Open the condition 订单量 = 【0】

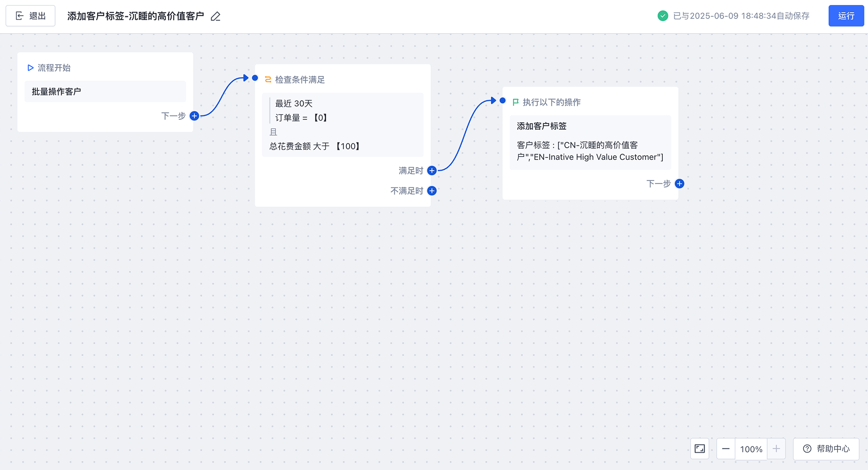(x=301, y=118)
